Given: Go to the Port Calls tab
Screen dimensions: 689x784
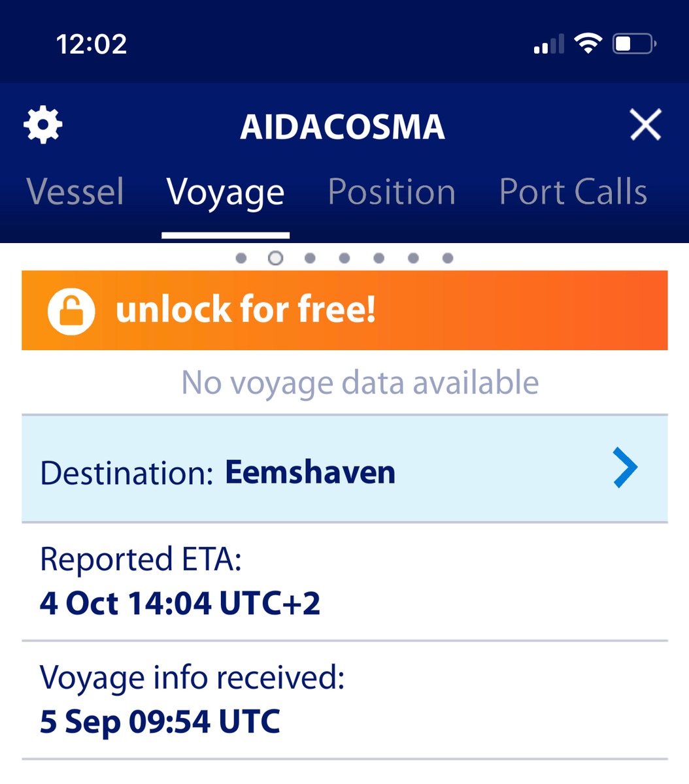Looking at the screenshot, I should point(573,192).
